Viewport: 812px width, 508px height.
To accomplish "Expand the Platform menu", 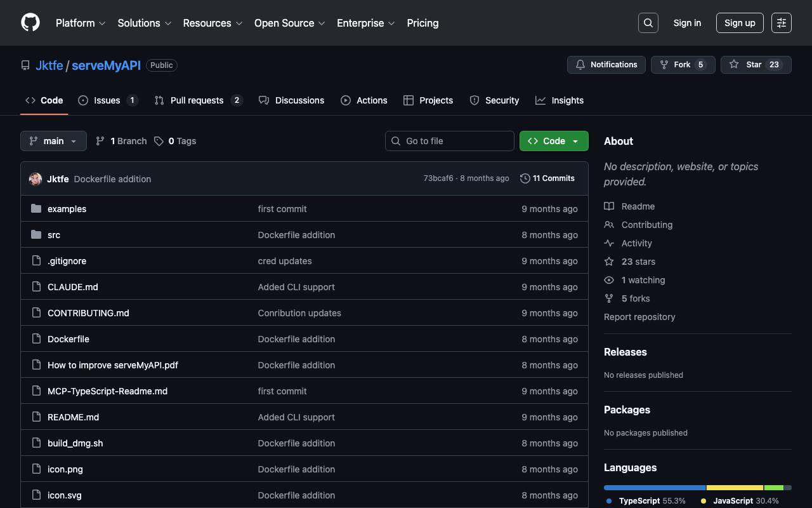I will 81,23.
